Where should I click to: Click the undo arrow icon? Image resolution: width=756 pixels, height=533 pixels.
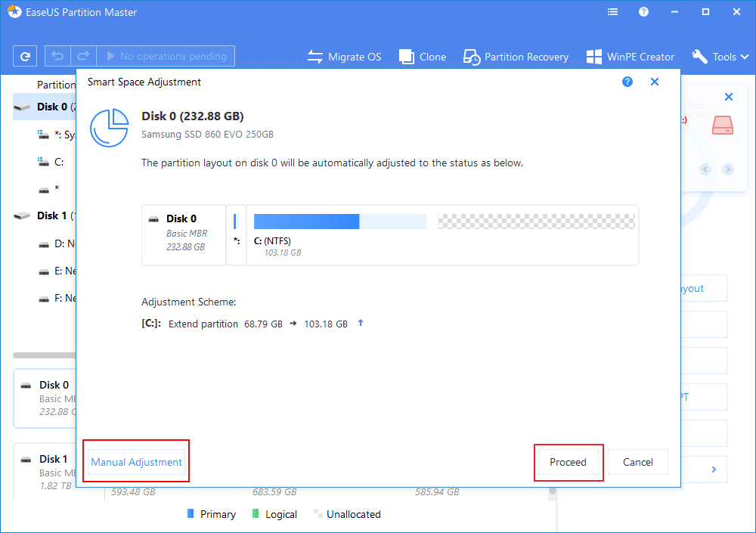(57, 56)
